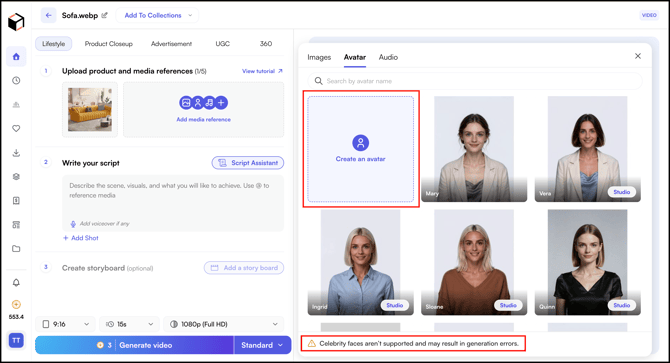This screenshot has height=363, width=670.
Task: Click the back arrow beside Sofa.webp
Action: coord(48,15)
